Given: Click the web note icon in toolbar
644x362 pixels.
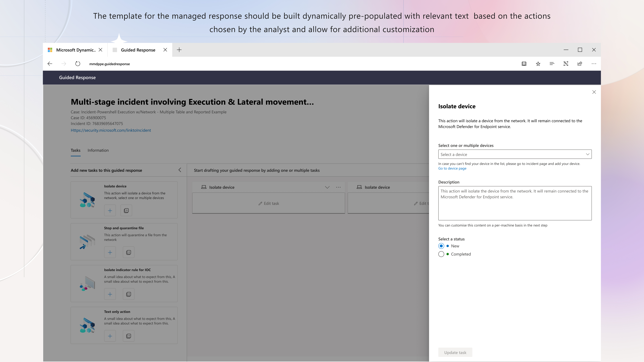Looking at the screenshot, I should (566, 64).
